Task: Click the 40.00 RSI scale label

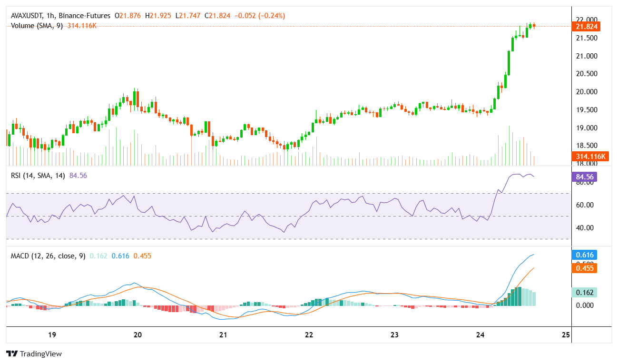Action: tap(584, 227)
